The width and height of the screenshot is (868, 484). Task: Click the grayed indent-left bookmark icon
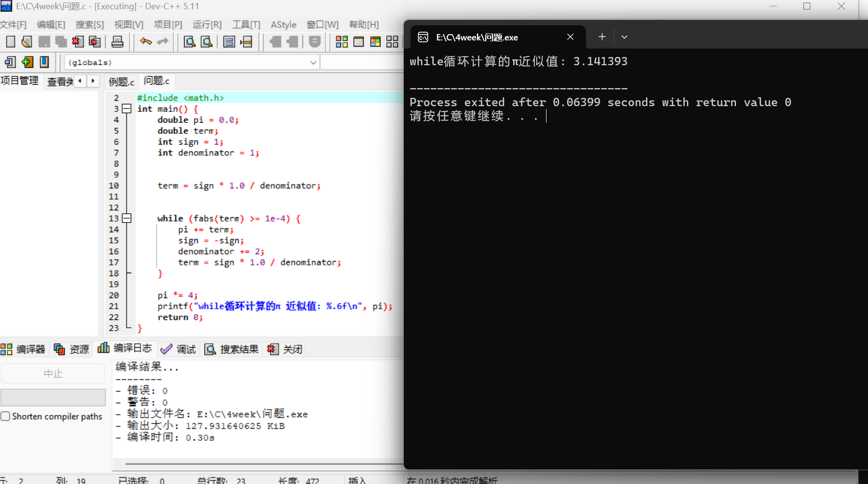275,42
